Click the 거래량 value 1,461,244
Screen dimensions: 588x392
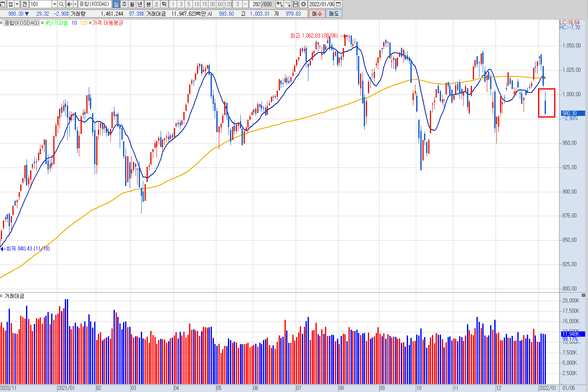coord(112,14)
